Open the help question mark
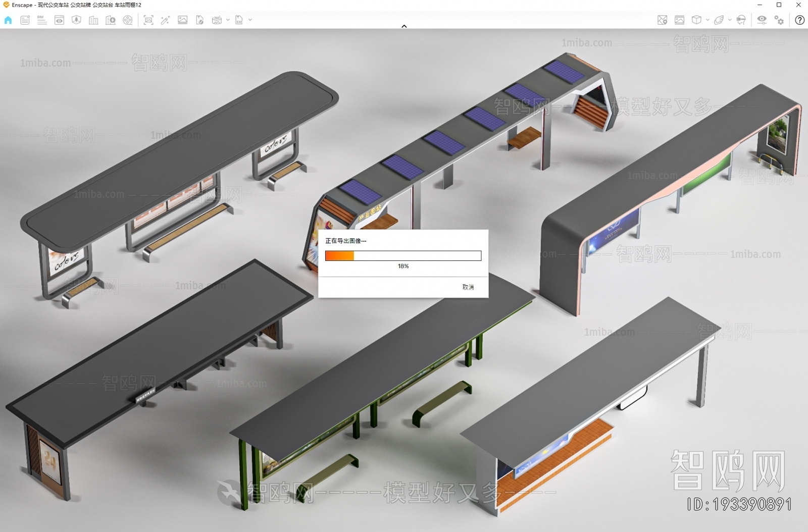Screen dimensions: 808x532 tap(799, 20)
